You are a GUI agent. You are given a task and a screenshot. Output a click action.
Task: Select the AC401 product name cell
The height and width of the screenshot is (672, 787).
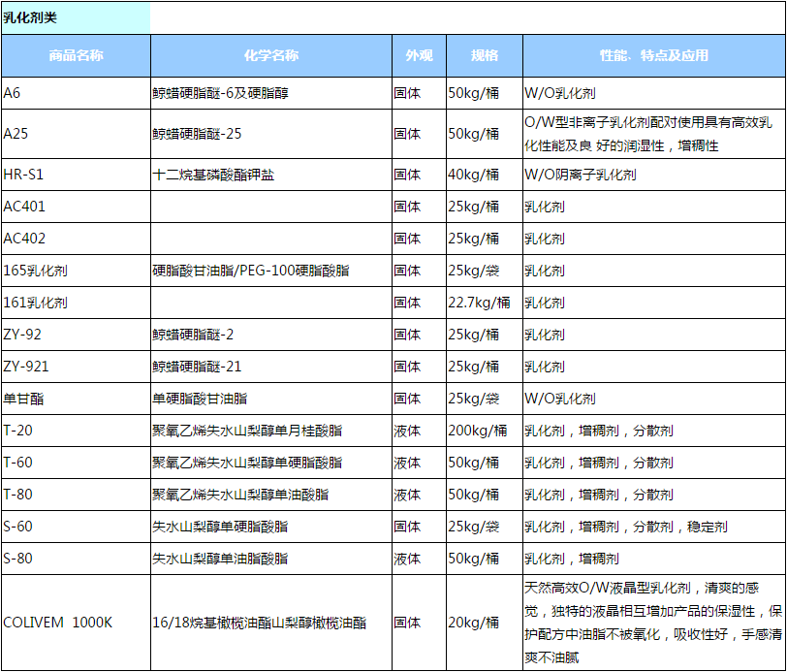point(76,207)
